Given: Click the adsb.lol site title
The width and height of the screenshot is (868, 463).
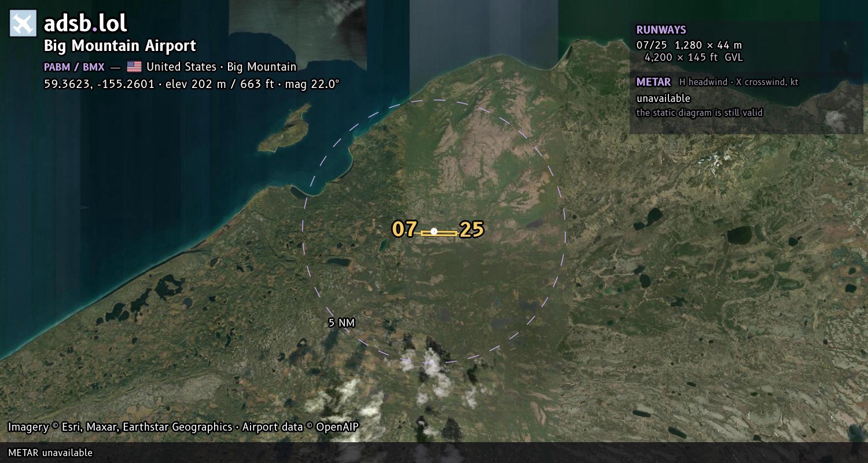Looking at the screenshot, I should pos(86,24).
